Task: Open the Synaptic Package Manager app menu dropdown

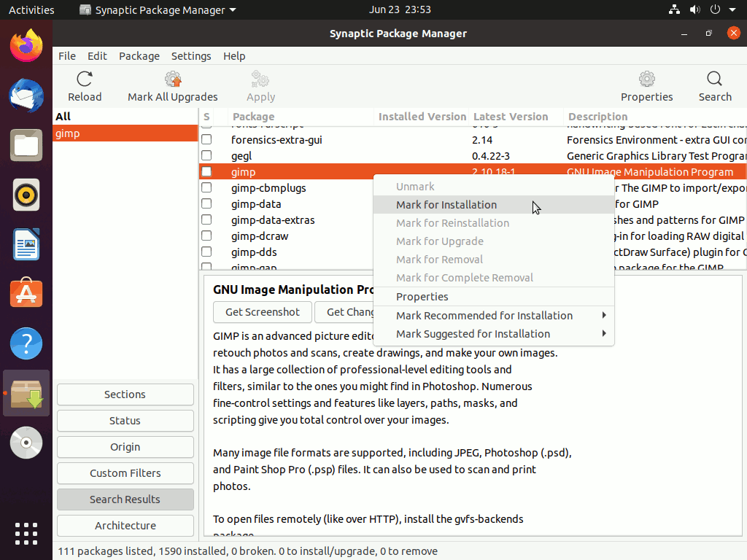Action: pos(158,9)
